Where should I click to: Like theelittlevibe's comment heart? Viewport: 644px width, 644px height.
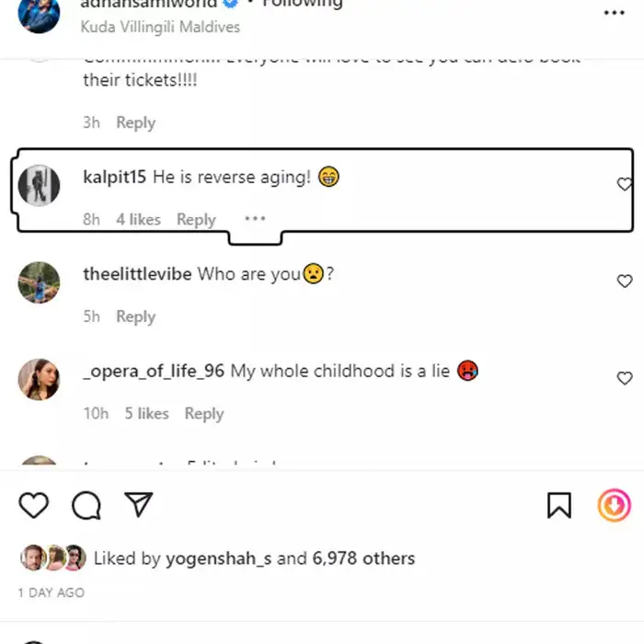tap(625, 282)
